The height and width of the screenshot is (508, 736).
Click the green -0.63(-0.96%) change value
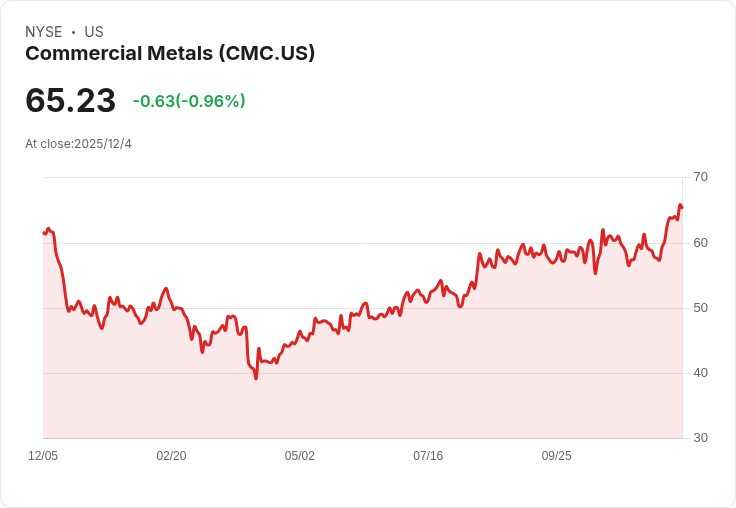tap(189, 101)
